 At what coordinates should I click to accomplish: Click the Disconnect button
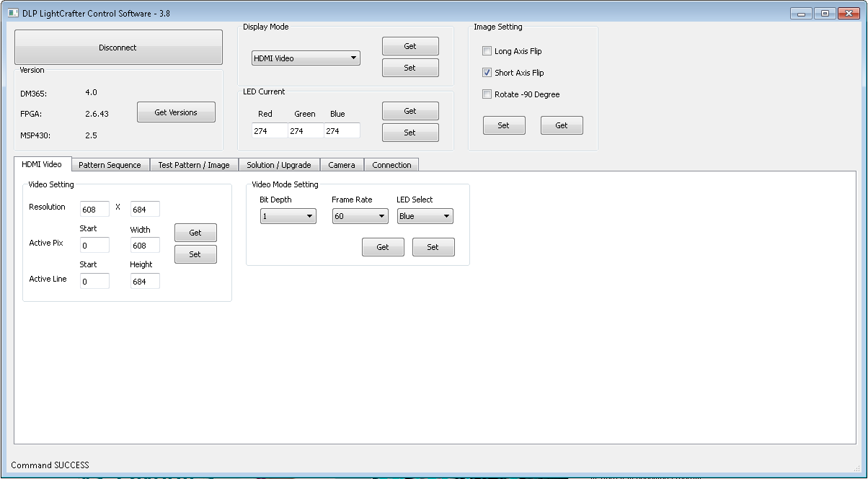click(x=118, y=48)
